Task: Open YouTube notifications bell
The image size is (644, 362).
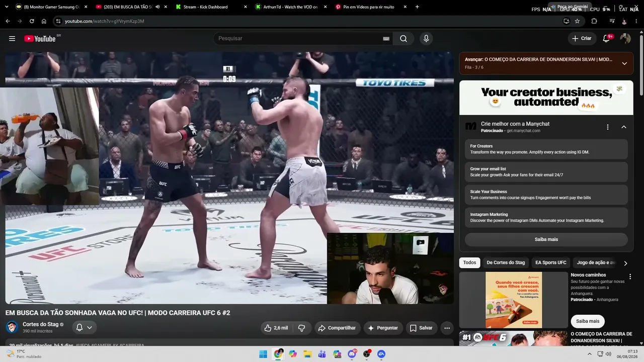Action: click(x=606, y=39)
